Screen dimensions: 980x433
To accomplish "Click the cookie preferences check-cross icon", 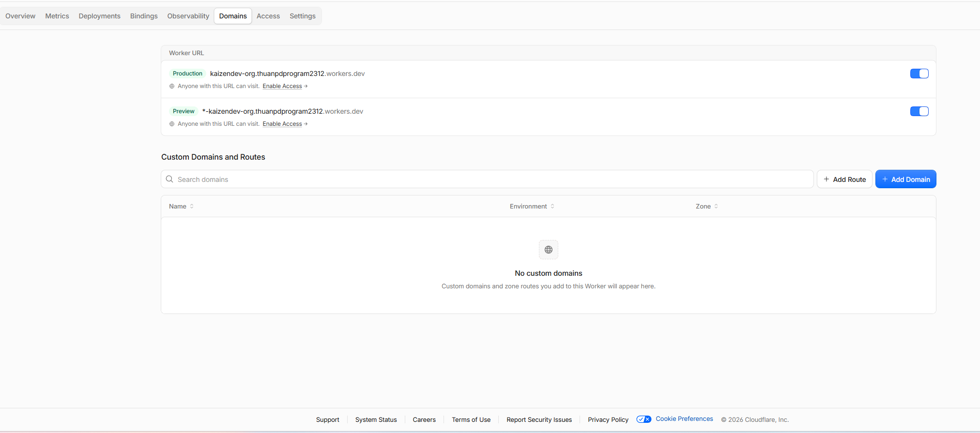I will (644, 419).
